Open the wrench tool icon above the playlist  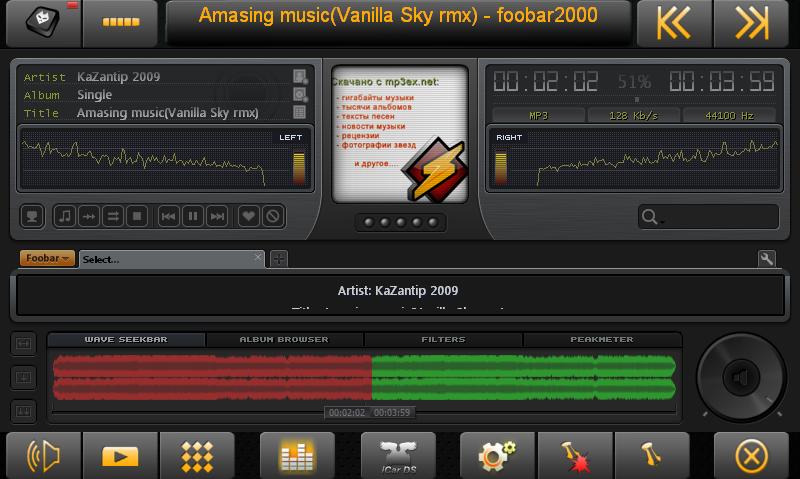tap(767, 259)
